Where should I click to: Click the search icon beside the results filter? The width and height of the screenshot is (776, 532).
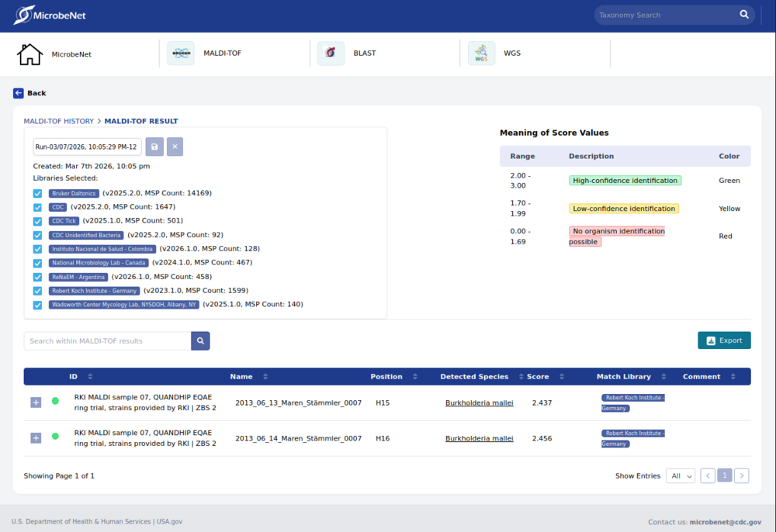click(x=200, y=340)
